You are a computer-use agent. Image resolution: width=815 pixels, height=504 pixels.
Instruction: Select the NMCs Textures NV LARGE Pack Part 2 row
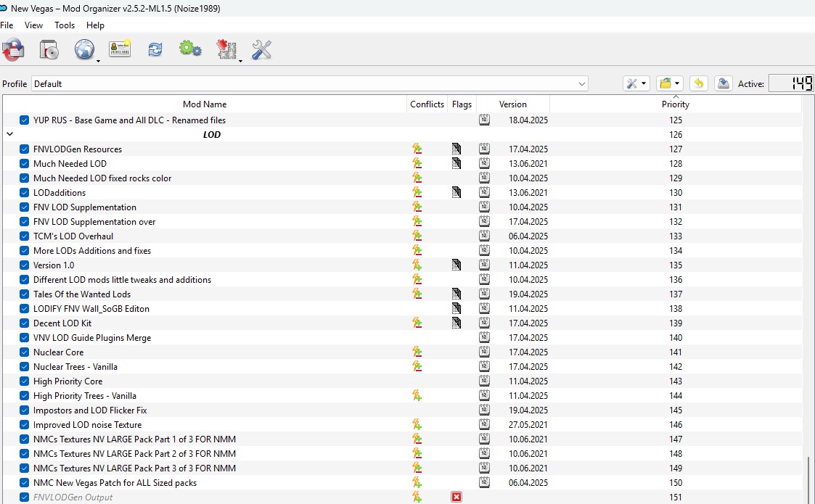pos(402,454)
